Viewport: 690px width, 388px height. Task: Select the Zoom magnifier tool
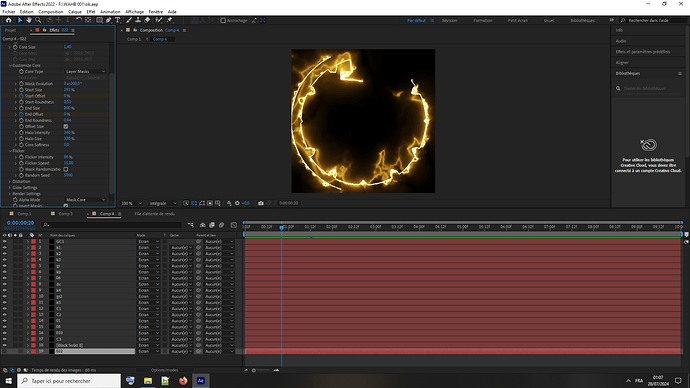pos(38,20)
